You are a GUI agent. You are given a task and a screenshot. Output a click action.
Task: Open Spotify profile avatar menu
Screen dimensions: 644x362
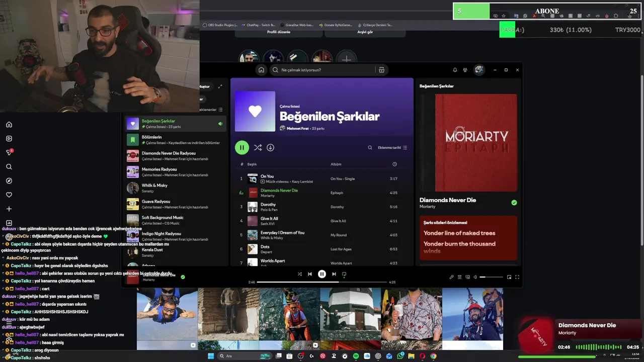(479, 70)
